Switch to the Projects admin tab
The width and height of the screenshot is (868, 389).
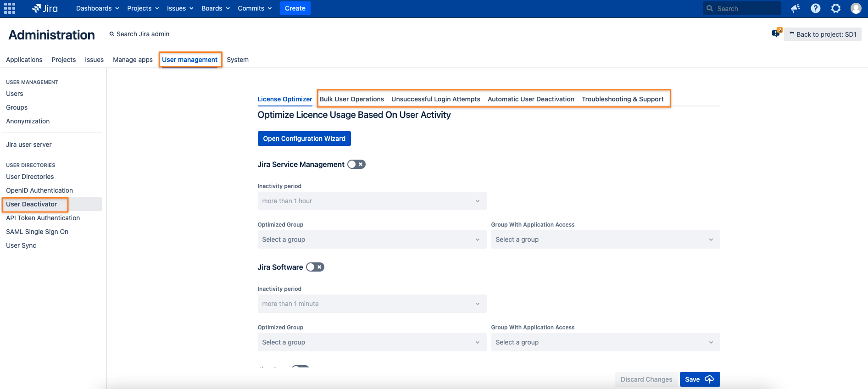pos(64,60)
